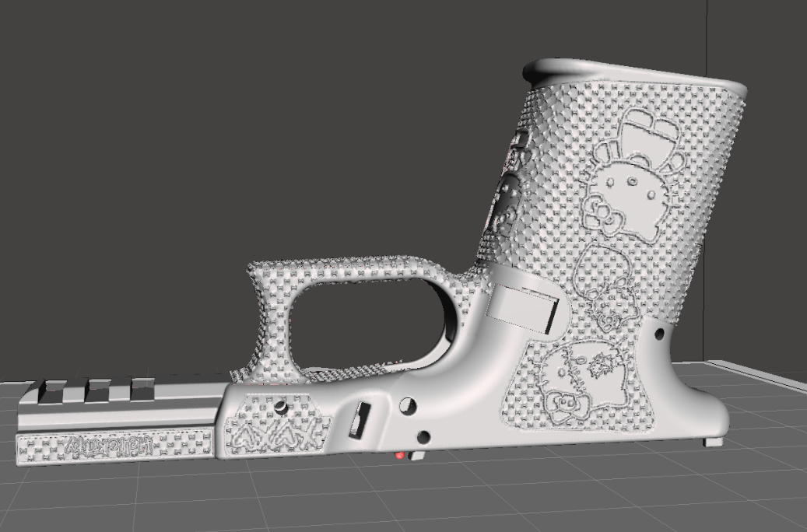Select the small foot tab under the rear

tap(712, 442)
